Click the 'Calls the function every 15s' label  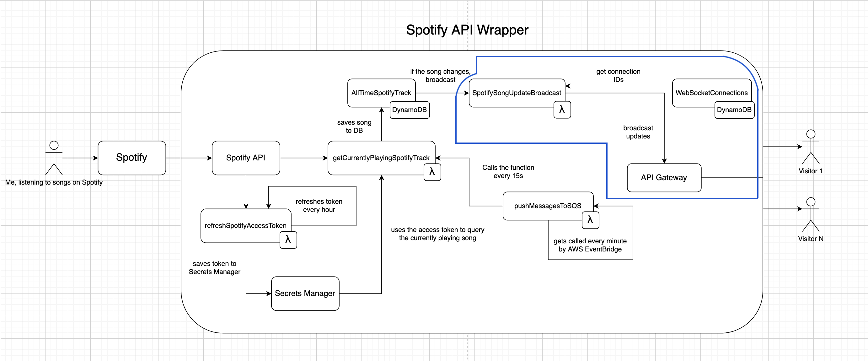tap(508, 172)
